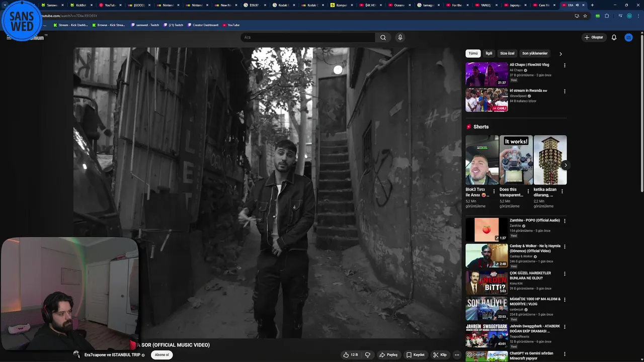Viewport: 644px width, 362px height.
Task: Open Zanthite - POPO (Official Audio) video
Action: click(x=487, y=229)
